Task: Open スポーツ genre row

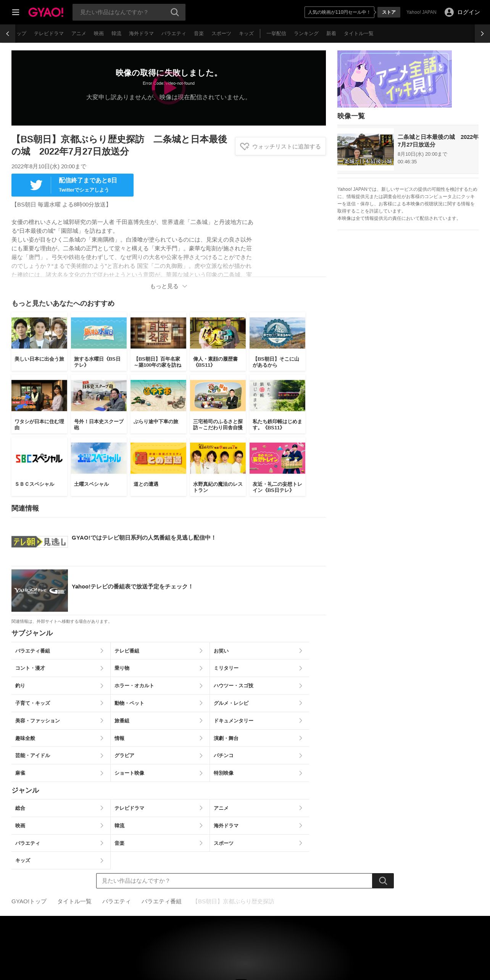Action: coord(260,843)
